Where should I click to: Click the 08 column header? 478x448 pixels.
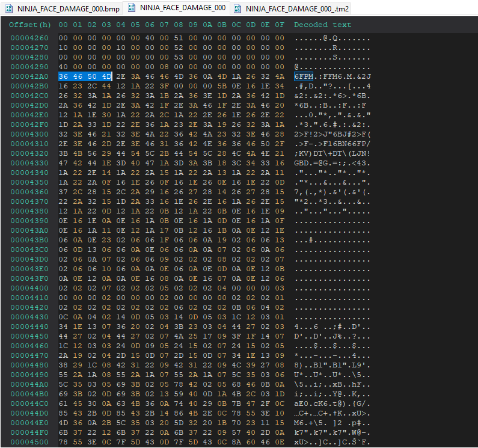[179, 25]
